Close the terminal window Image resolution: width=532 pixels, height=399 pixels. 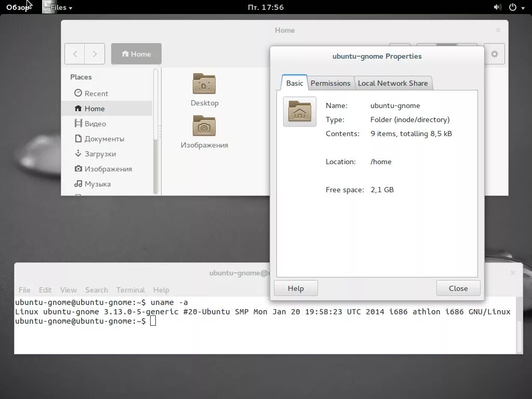coord(513,273)
